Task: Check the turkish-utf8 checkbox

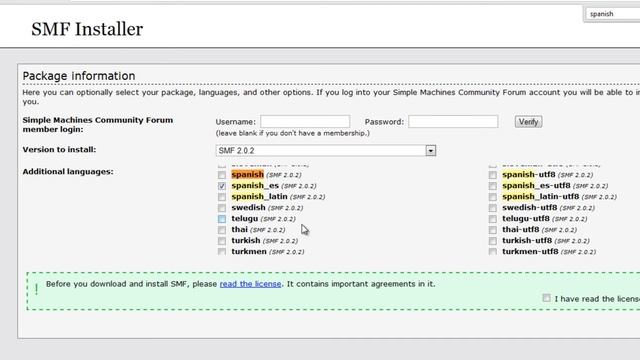Action: [x=493, y=241]
